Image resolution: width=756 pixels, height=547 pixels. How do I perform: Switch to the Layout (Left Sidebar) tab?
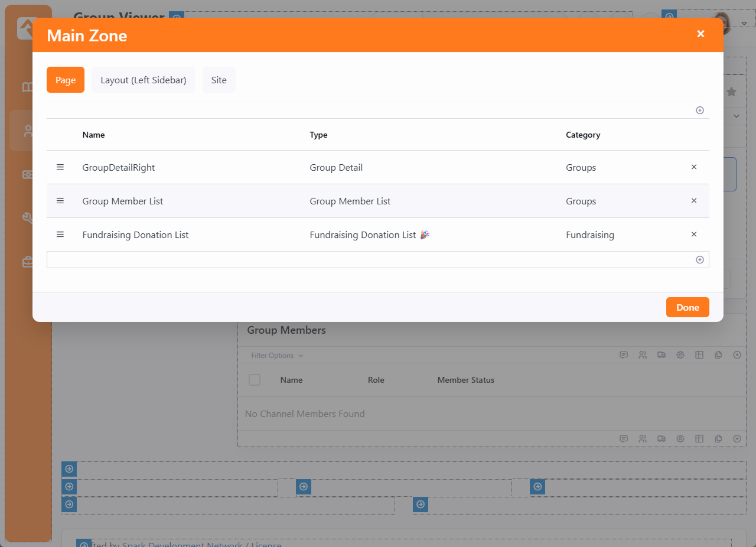point(144,80)
